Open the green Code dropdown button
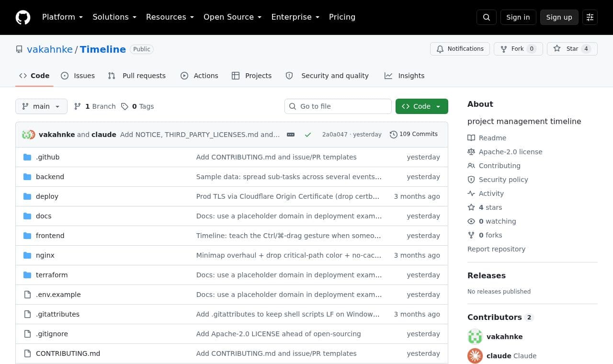This screenshot has height=364, width=613. pos(422,106)
